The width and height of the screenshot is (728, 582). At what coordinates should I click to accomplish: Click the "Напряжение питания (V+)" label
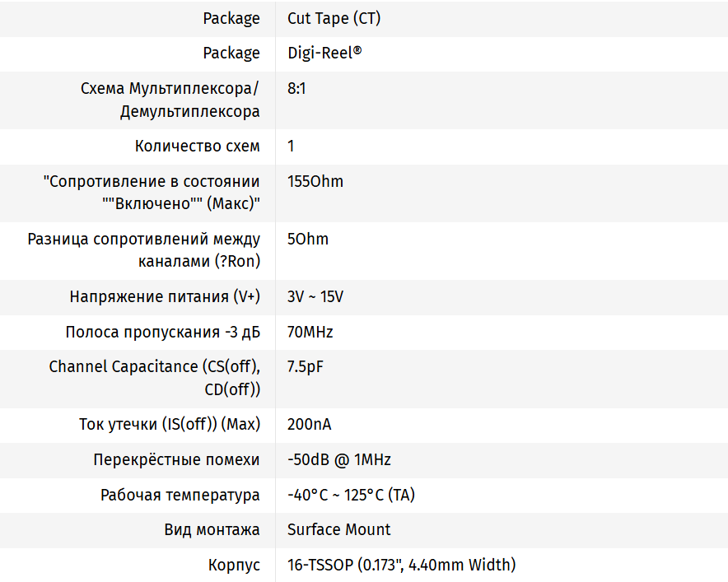tap(165, 296)
